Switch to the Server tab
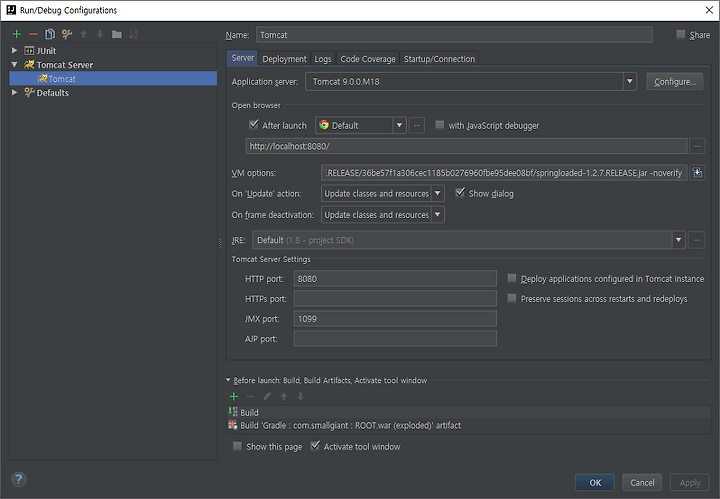The height and width of the screenshot is (499, 720). pyautogui.click(x=242, y=58)
